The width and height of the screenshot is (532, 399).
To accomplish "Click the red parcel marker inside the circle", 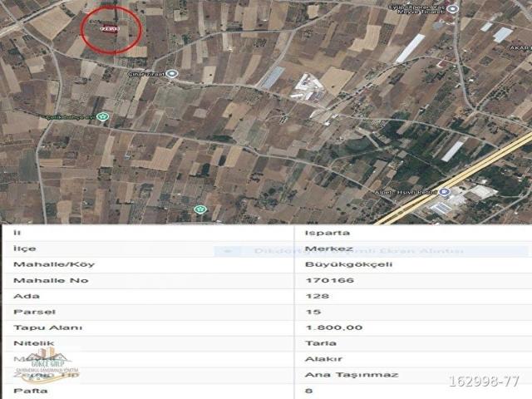I will coord(110,29).
